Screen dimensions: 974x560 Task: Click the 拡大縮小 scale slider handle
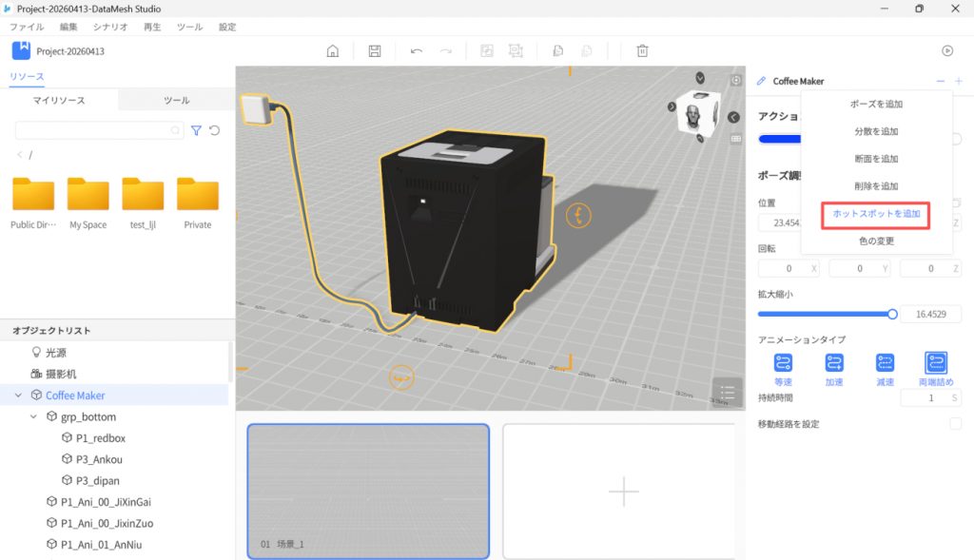pos(892,314)
